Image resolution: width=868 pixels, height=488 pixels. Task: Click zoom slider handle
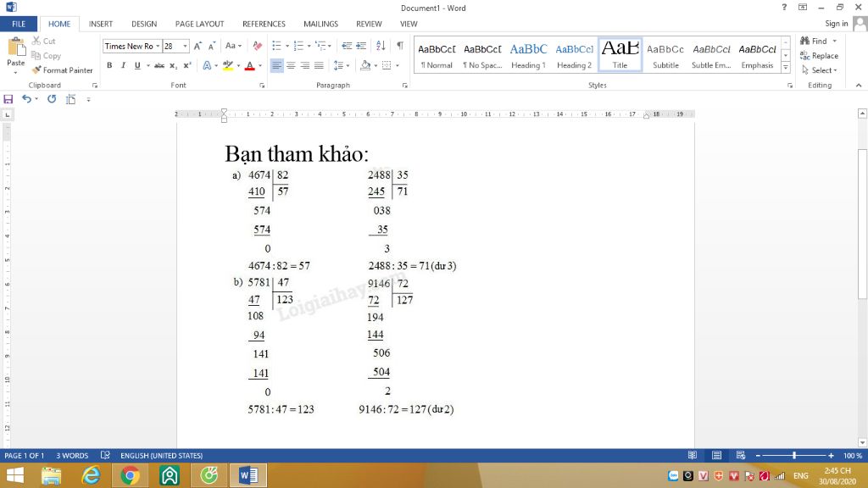(x=794, y=455)
